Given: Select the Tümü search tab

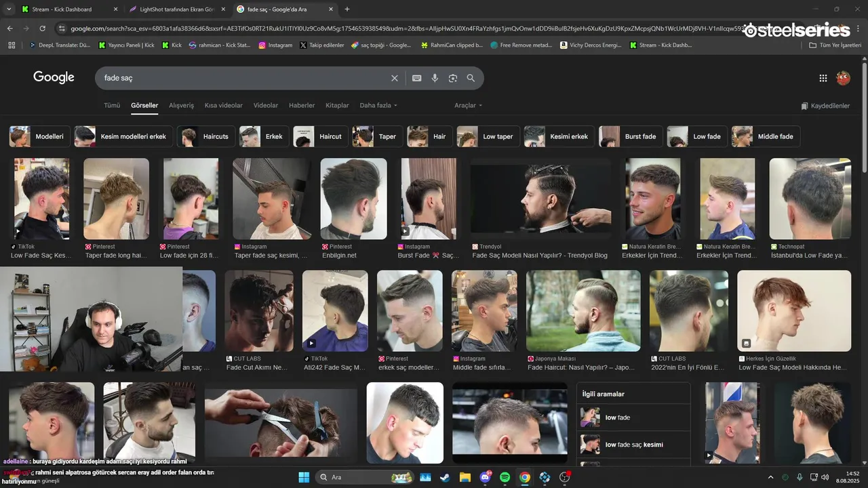Looking at the screenshot, I should tap(112, 106).
